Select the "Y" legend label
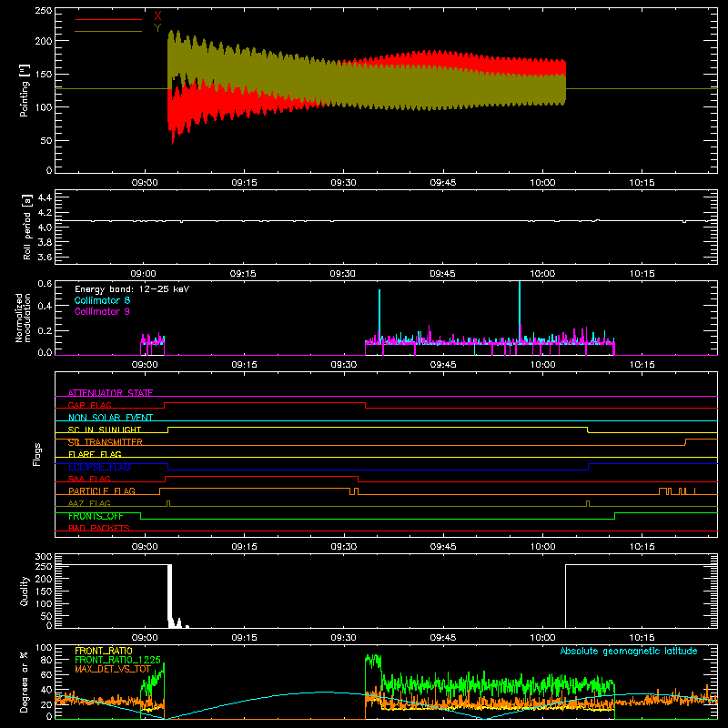The height and width of the screenshot is (728, 728). point(157,28)
